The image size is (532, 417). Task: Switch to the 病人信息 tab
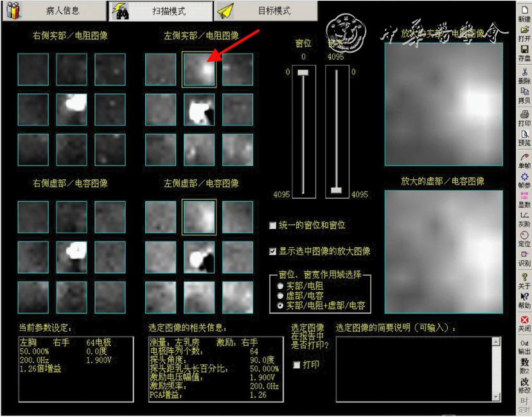coord(54,11)
